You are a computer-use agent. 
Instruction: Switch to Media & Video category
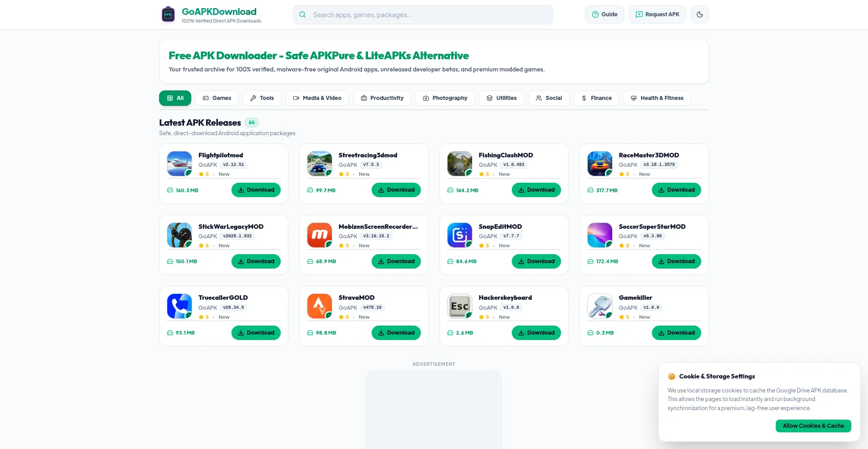(317, 98)
